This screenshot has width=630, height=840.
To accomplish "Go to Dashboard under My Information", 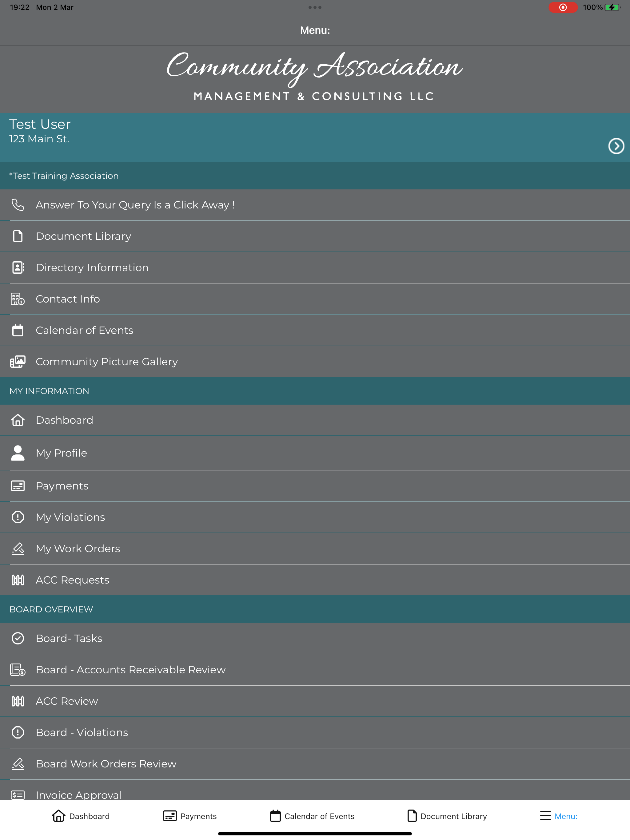I will (315, 420).
